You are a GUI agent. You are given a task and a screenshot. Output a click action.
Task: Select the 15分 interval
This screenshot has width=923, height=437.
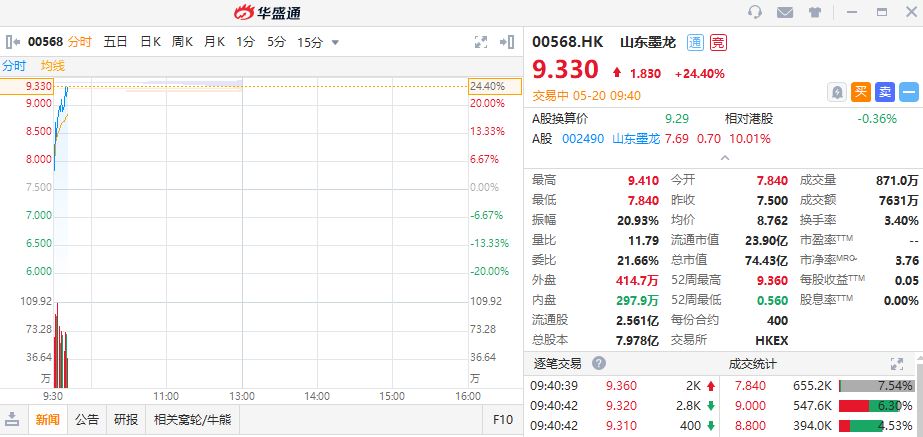[x=310, y=42]
